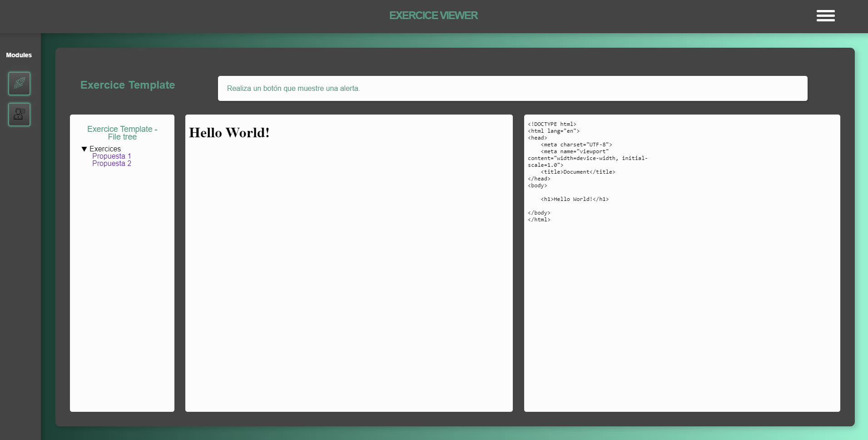Click the meta charset="UTF-8" code line
This screenshot has height=440, width=868.
point(576,145)
